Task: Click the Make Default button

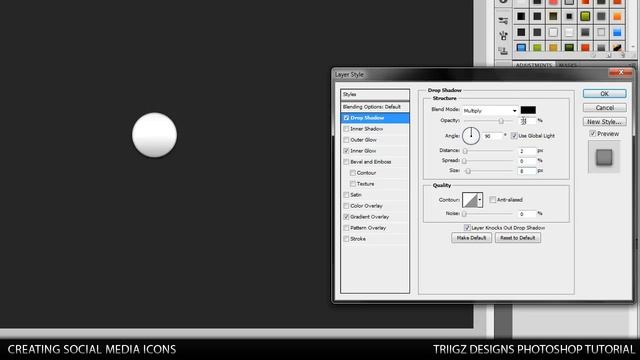Action: (471, 238)
